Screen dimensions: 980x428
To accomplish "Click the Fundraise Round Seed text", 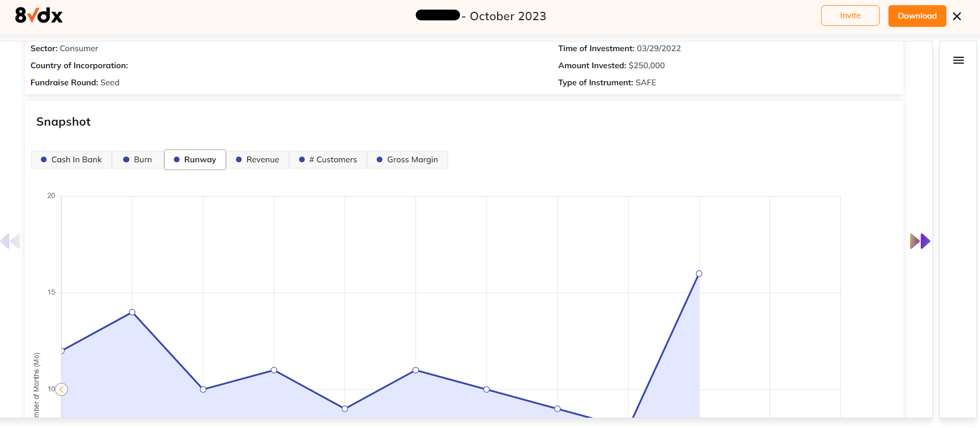I will [75, 83].
